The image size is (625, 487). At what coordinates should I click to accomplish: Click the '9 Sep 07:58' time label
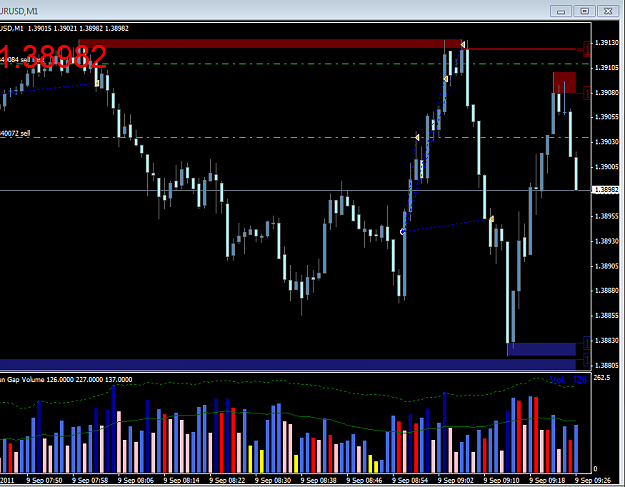90,480
